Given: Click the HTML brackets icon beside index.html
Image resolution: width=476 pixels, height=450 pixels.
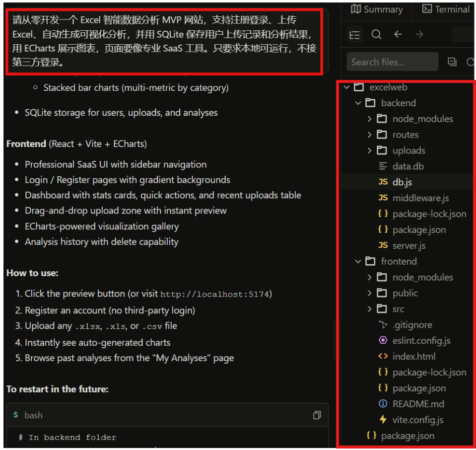Looking at the screenshot, I should pos(383,356).
